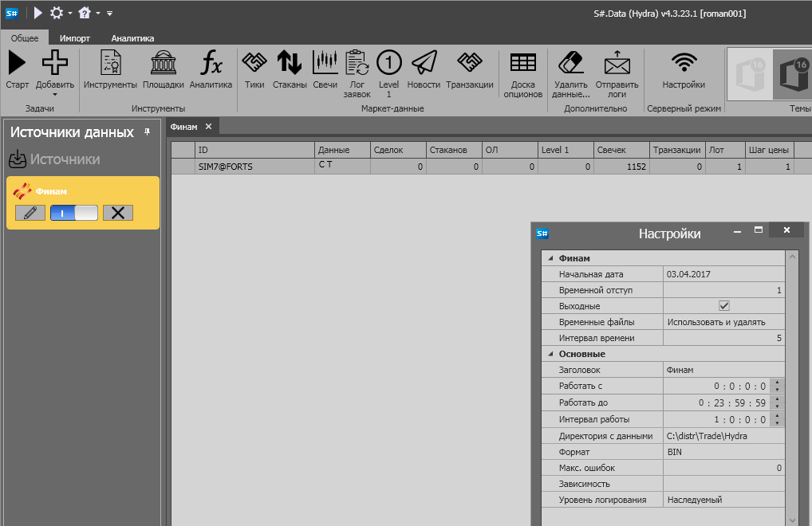Click the Зависимость value field
Image resolution: width=812 pixels, height=526 pixels.
click(724, 484)
